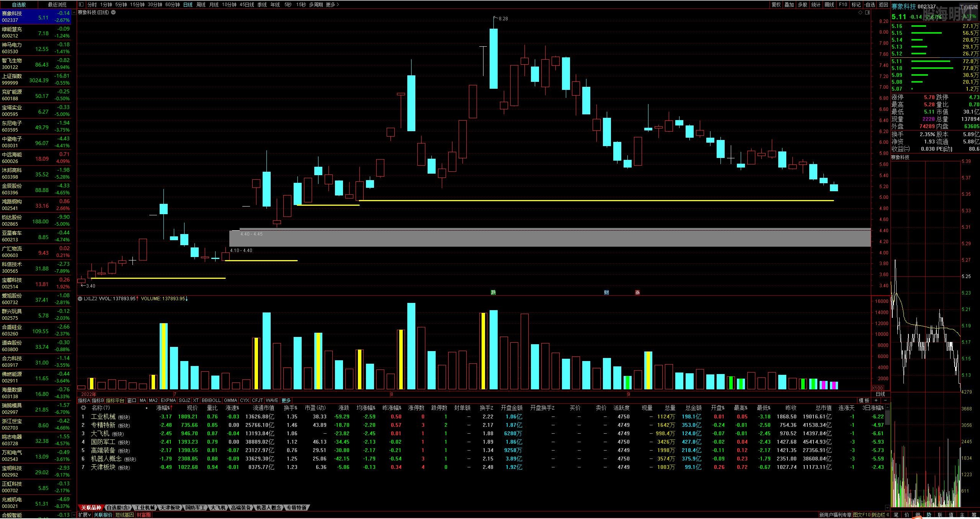
Task: Click 关联报价 status button
Action: (x=103, y=515)
